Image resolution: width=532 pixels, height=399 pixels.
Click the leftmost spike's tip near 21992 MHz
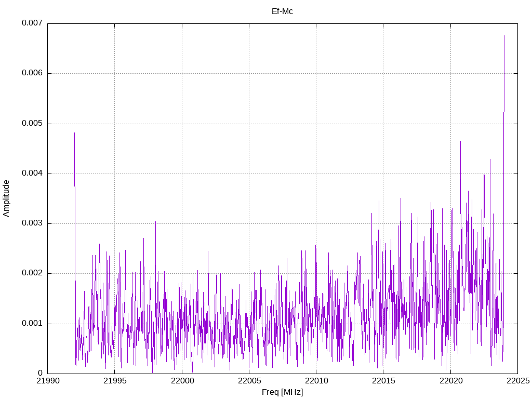pyautogui.click(x=74, y=133)
